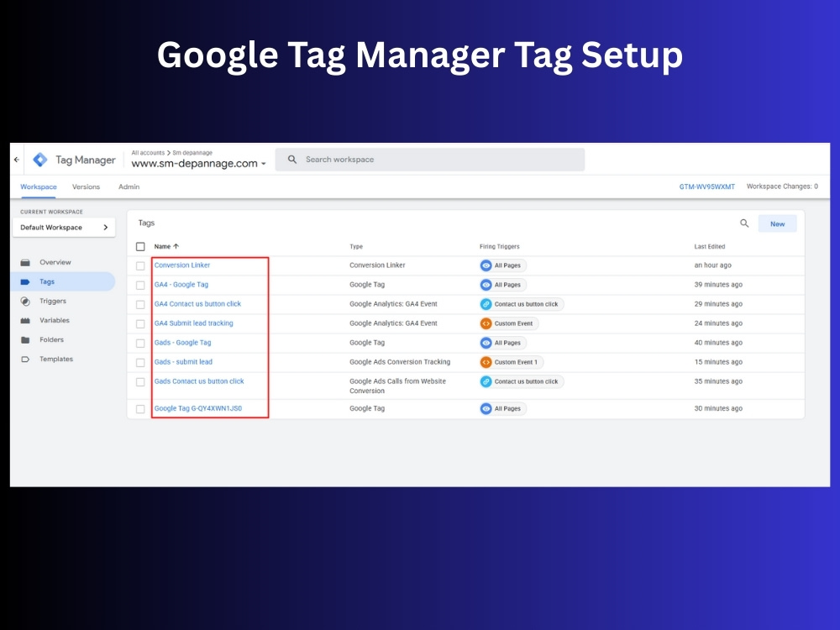Screen dimensions: 840x630
Task: Click the Triggers icon in sidebar
Action: tap(25, 301)
